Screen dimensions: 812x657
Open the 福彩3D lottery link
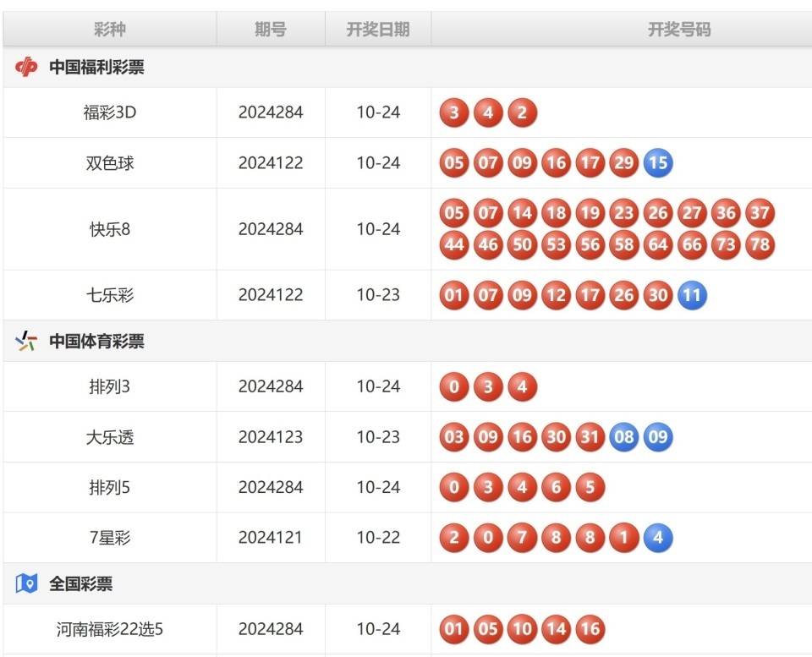(x=110, y=112)
